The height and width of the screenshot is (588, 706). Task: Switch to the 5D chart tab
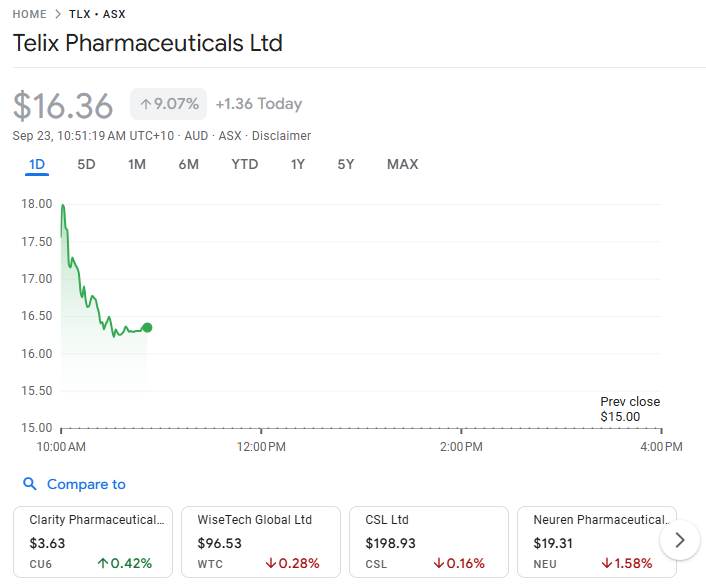click(86, 164)
